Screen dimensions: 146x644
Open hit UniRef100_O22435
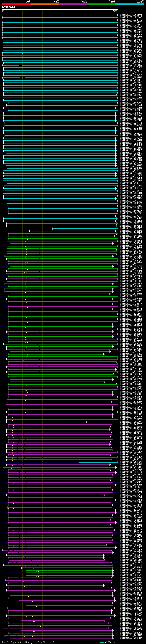131,20
